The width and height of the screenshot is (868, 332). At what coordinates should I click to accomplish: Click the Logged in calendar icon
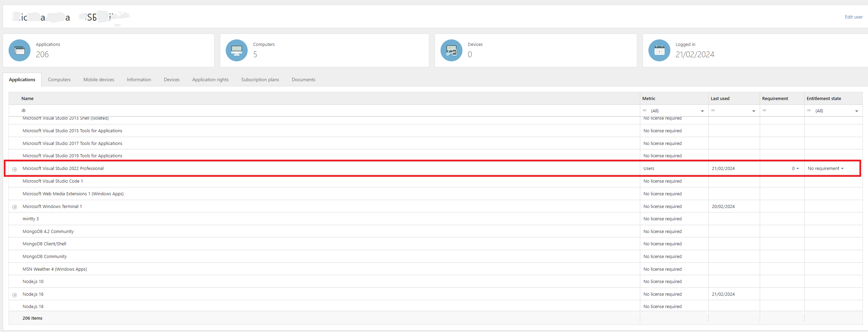(659, 50)
